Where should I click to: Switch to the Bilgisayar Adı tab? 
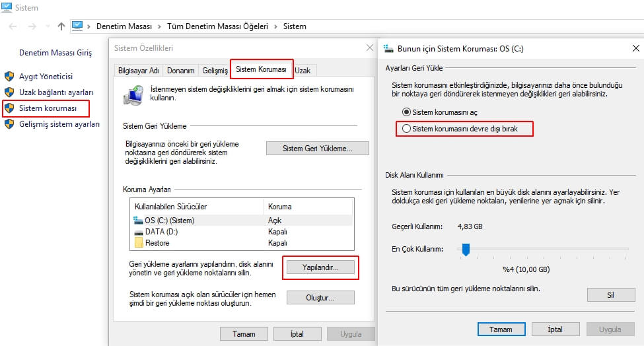point(138,71)
